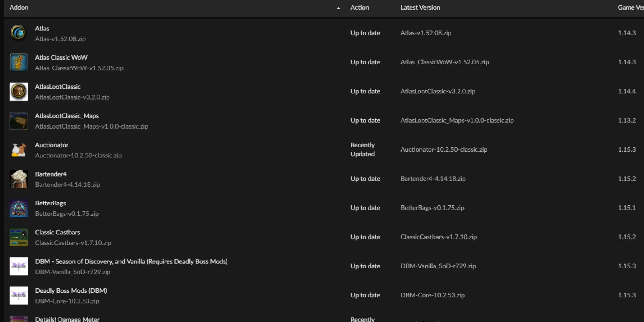Click the Atlas addon icon
Viewport: 644px width, 322px height.
point(18,33)
